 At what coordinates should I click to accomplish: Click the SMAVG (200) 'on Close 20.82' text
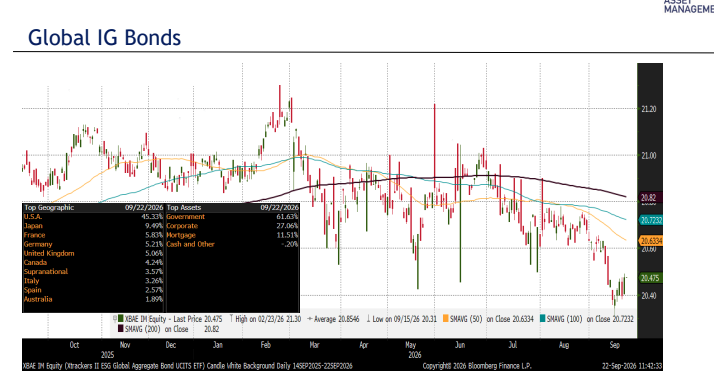click(192, 329)
